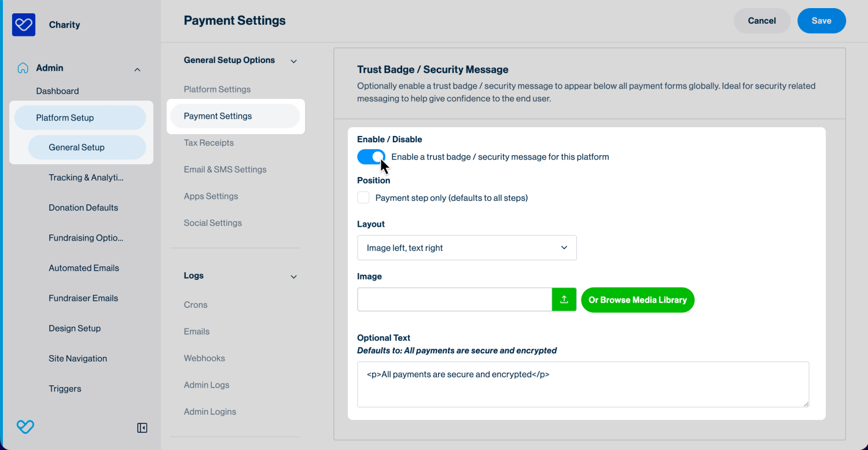Click the Save button
Image resolution: width=868 pixels, height=450 pixels.
coord(821,21)
